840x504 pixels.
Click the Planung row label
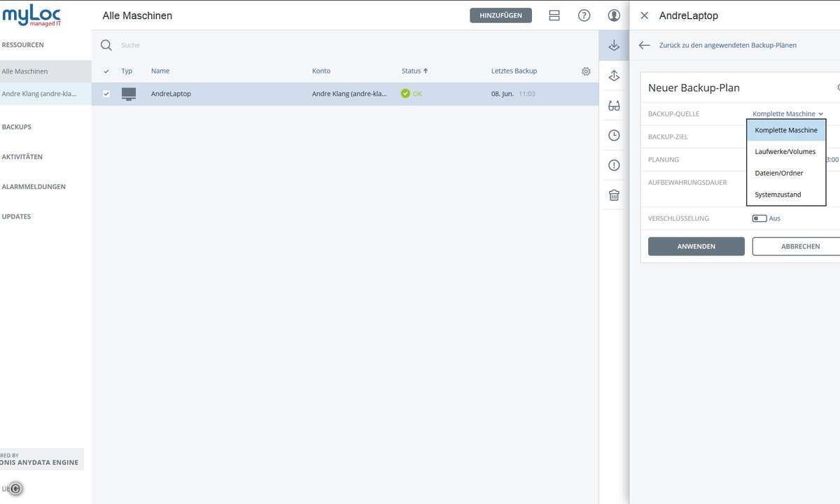point(664,160)
